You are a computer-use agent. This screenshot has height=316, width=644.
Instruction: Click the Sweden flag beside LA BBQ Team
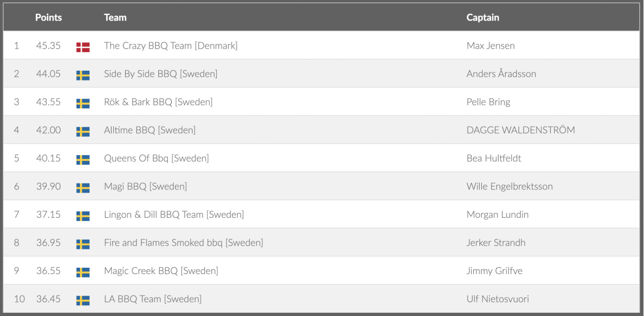83,300
